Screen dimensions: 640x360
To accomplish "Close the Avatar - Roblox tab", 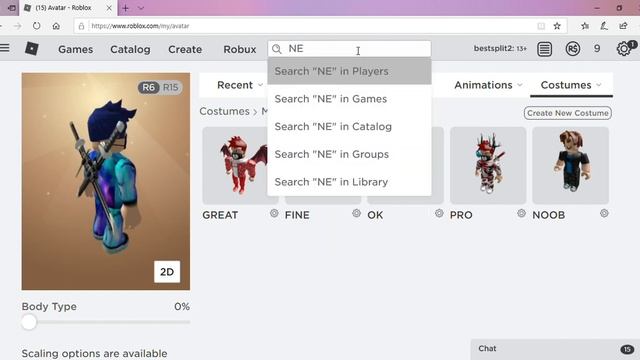I will point(109,8).
